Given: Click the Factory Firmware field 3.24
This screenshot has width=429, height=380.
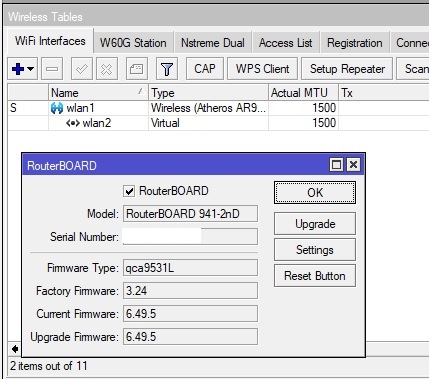Looking at the screenshot, I should (190, 291).
